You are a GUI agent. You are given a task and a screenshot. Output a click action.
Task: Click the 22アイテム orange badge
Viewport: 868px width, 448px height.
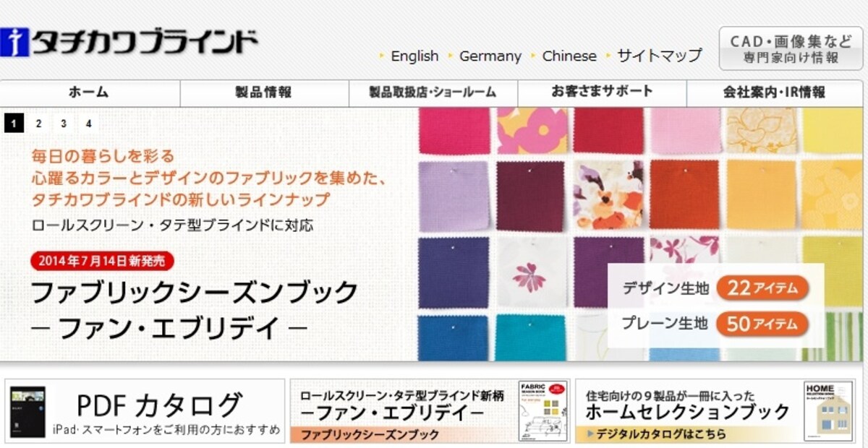[762, 288]
